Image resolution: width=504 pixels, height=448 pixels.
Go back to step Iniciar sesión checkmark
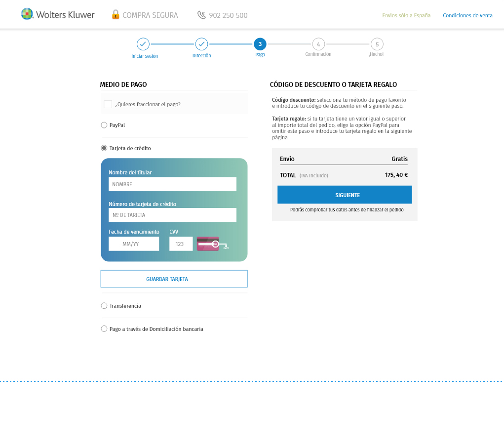tap(143, 44)
